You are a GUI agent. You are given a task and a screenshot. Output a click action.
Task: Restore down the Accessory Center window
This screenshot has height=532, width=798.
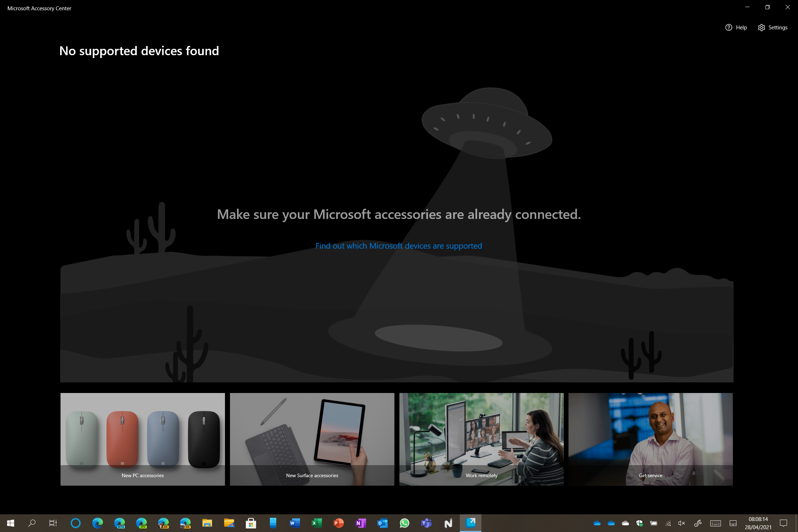point(768,7)
